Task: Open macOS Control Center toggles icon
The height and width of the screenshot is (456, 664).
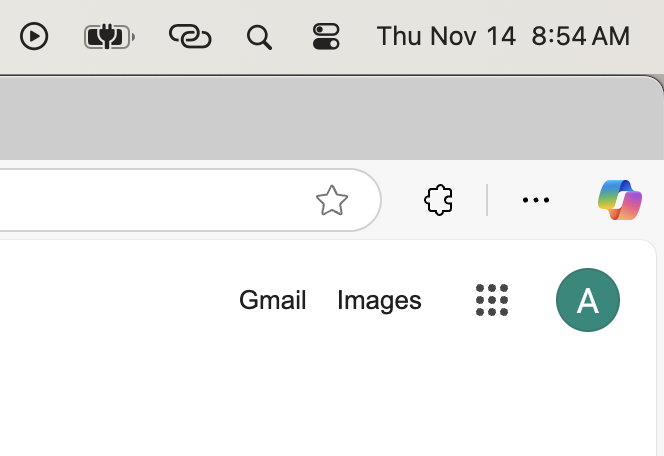Action: (x=326, y=36)
